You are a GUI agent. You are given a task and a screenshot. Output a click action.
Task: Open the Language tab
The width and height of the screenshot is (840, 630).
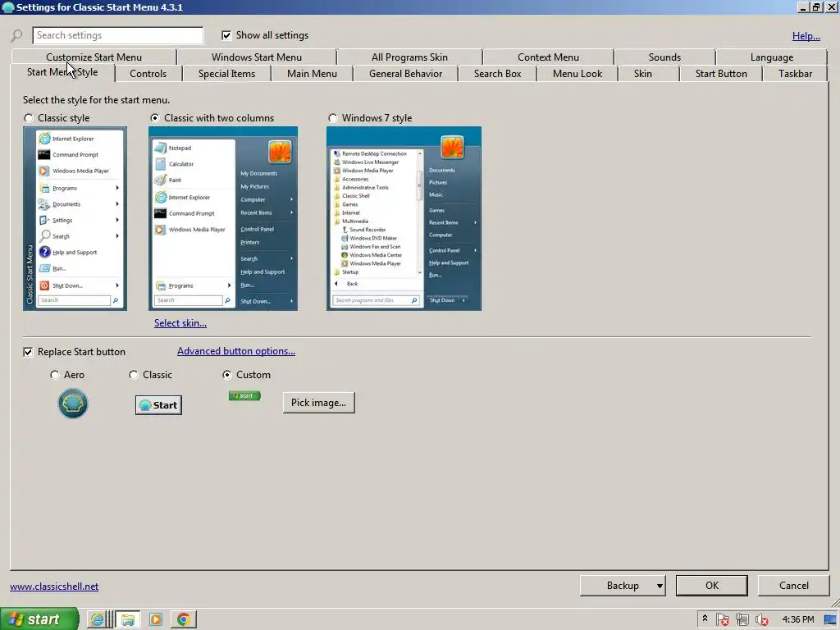(x=772, y=57)
